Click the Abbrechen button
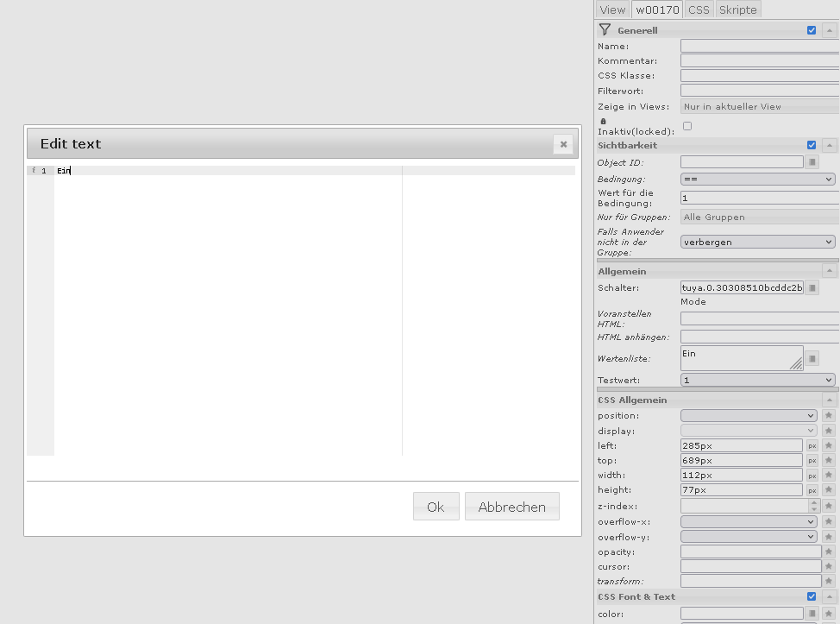This screenshot has height=624, width=840. point(511,507)
